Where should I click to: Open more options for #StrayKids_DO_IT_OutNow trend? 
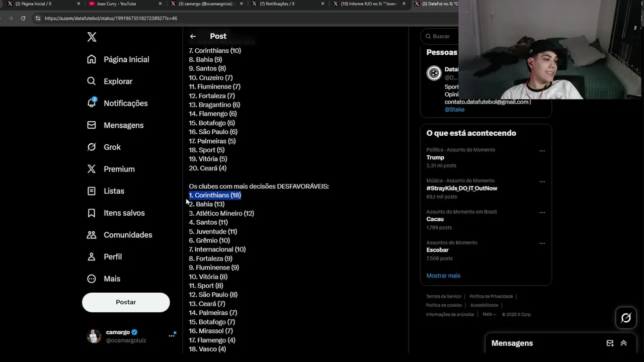coord(542,182)
